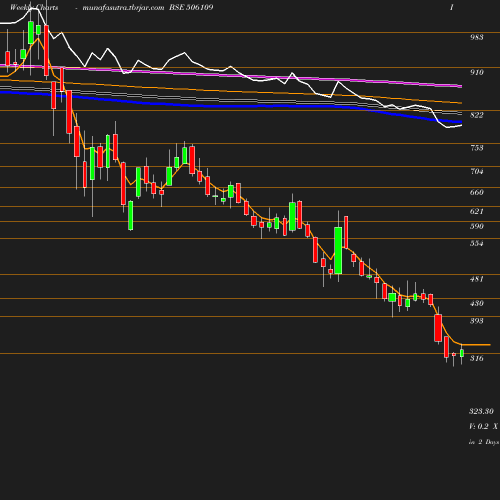500x500 pixels.
Task: Click the "Weekly Charts" title text
Action: [x=34, y=7]
